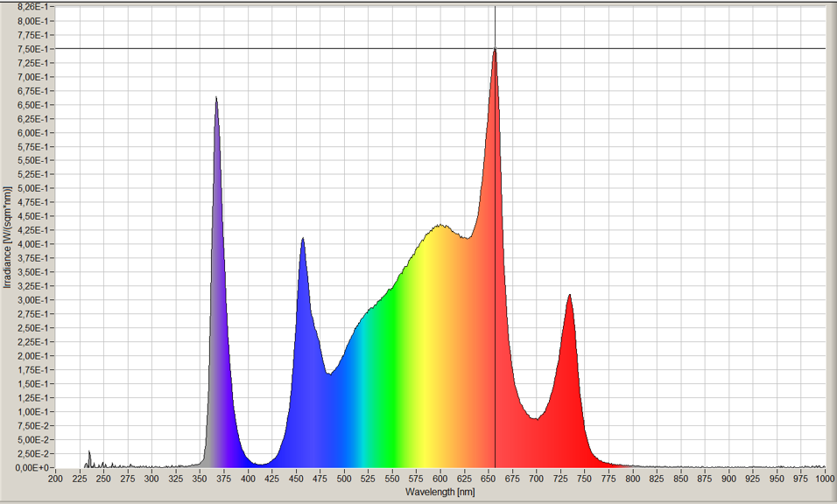Click the '6,00E-1' y-axis label
The image size is (837, 504).
click(32, 133)
